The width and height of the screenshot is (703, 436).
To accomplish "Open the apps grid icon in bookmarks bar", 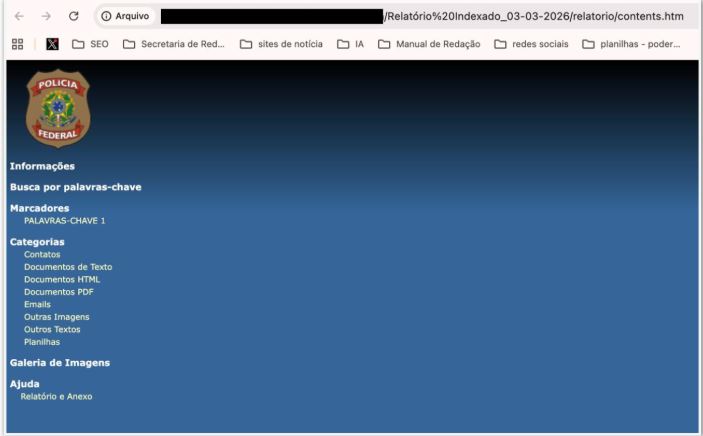I will [x=17, y=44].
